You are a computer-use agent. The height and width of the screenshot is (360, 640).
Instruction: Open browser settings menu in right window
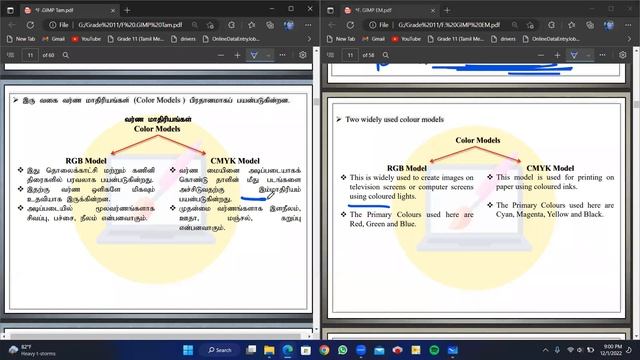click(x=628, y=25)
